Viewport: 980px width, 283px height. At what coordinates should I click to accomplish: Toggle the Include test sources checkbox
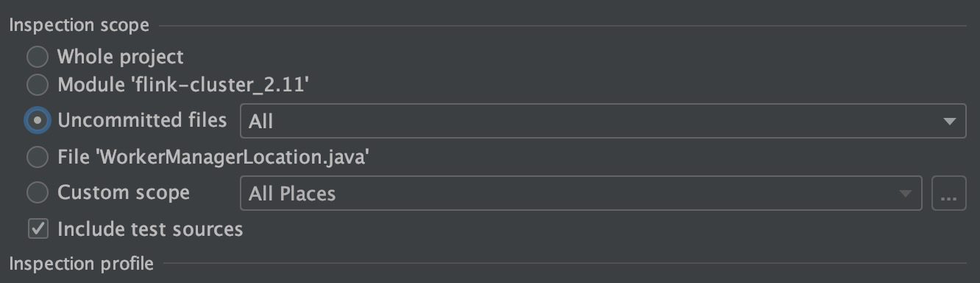pos(38,229)
